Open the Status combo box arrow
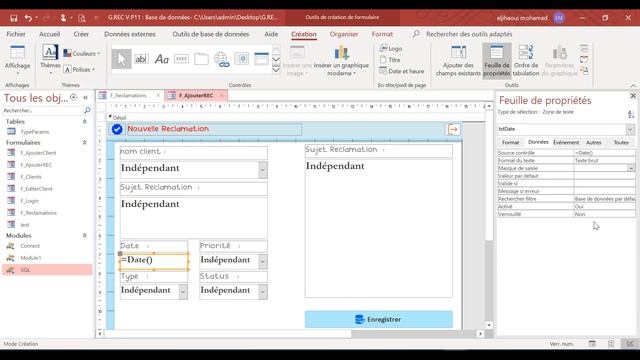This screenshot has width=640, height=360. coord(263,292)
